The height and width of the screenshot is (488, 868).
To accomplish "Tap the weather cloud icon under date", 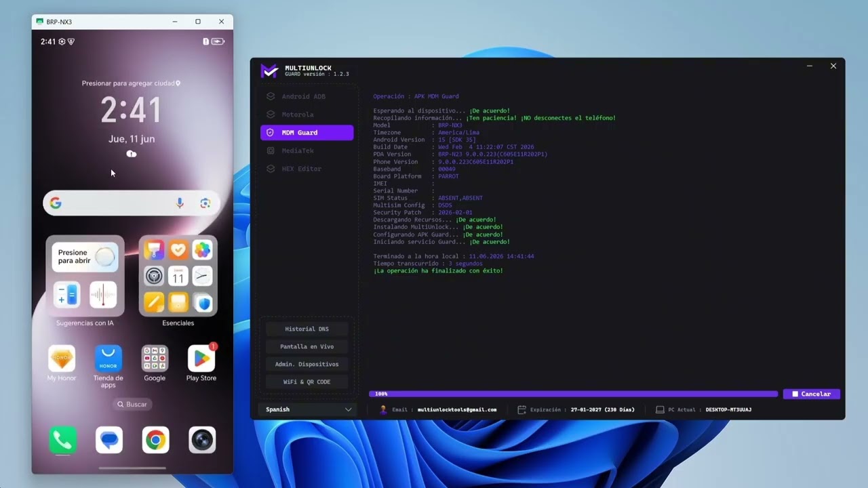I will tap(132, 154).
